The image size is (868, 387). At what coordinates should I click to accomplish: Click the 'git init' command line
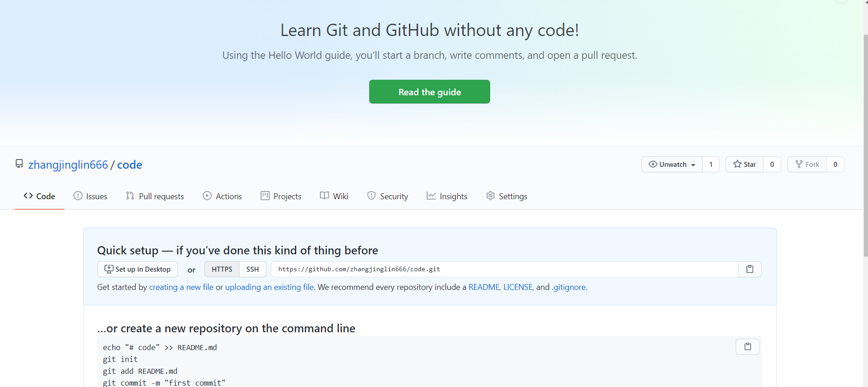tap(120, 359)
